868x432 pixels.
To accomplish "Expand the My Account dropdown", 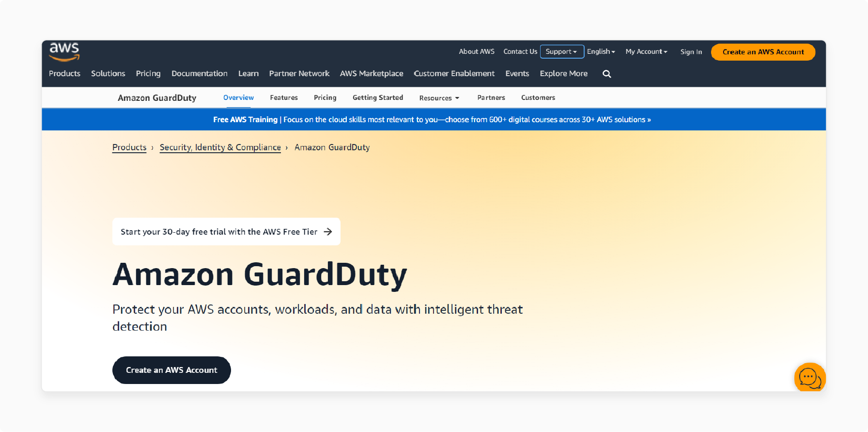I will tap(646, 51).
